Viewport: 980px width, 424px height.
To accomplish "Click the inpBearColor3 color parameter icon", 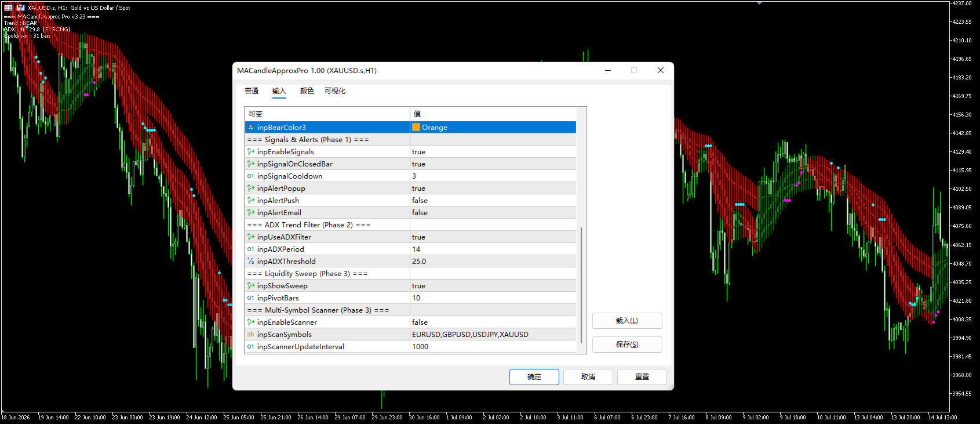I will [251, 128].
